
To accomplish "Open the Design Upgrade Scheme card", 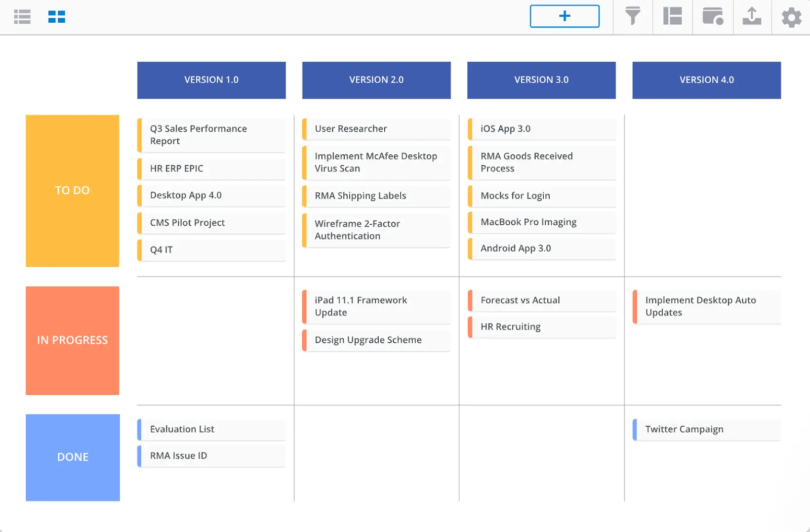I will click(x=376, y=340).
